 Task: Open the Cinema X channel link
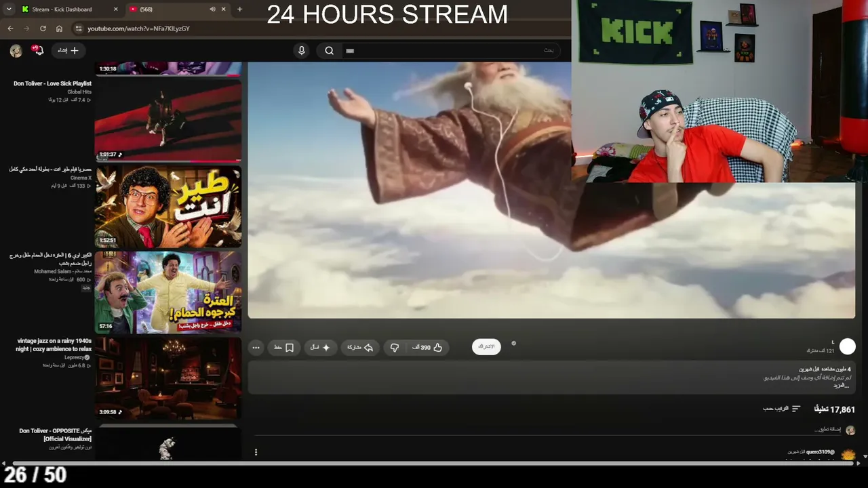click(x=81, y=178)
